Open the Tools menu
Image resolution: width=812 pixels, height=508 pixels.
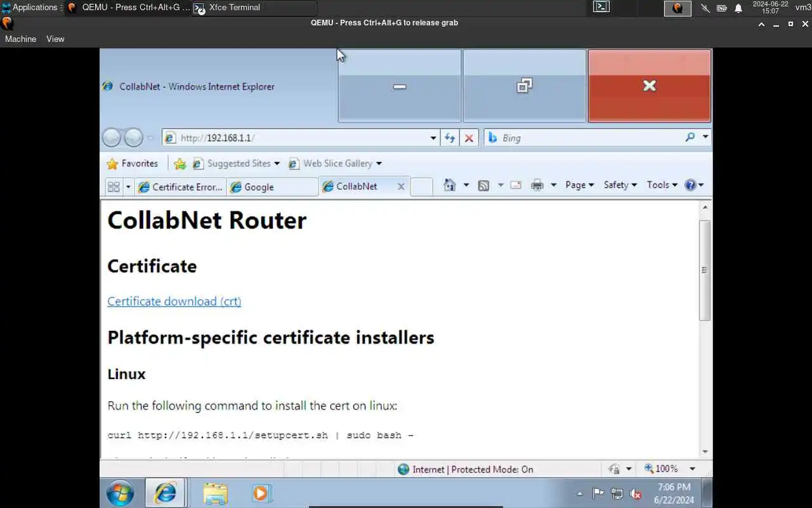pyautogui.click(x=662, y=185)
